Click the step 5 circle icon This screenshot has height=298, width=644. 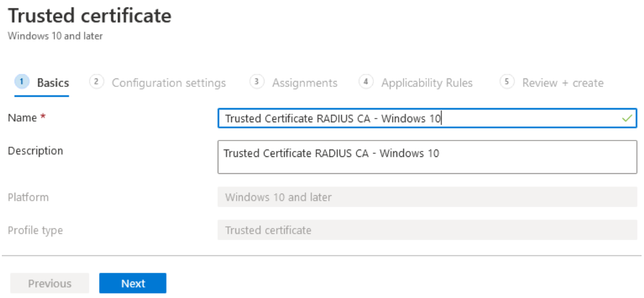pos(507,81)
